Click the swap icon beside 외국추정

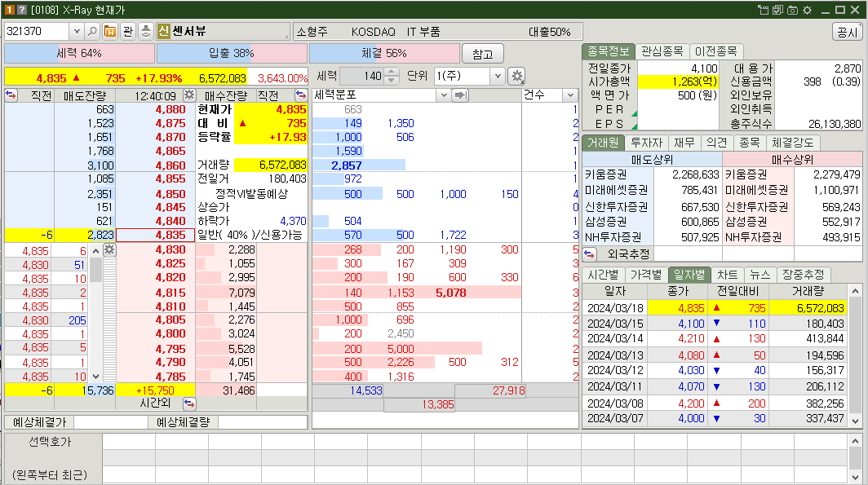(x=590, y=254)
